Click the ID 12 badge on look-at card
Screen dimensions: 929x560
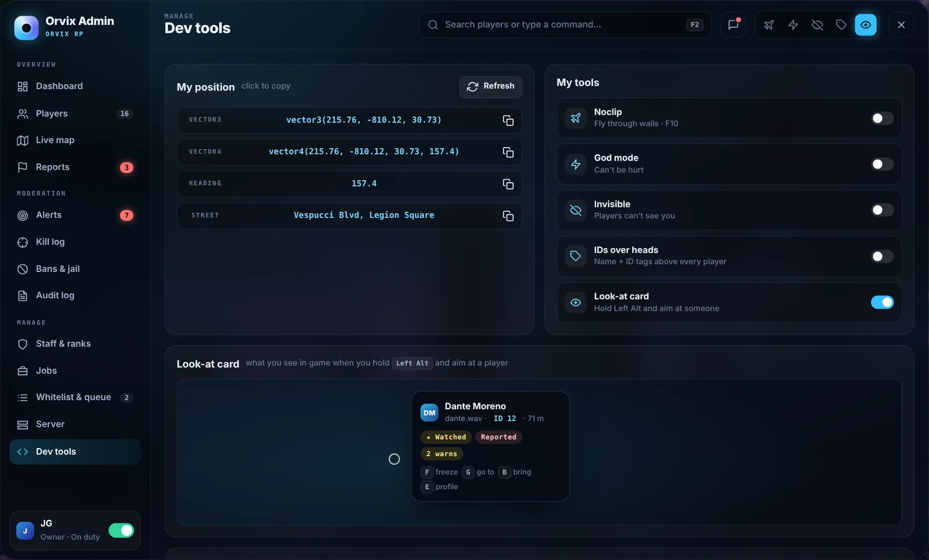[x=504, y=419]
